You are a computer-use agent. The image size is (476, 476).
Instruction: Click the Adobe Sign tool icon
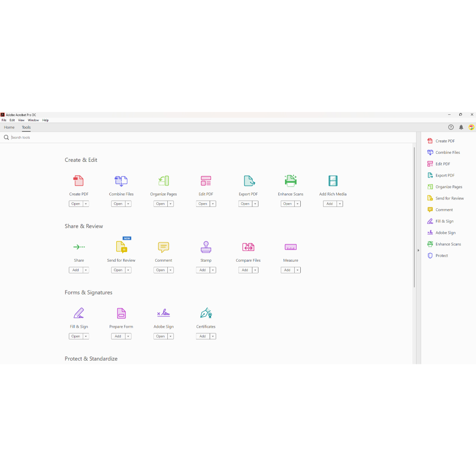tap(163, 313)
